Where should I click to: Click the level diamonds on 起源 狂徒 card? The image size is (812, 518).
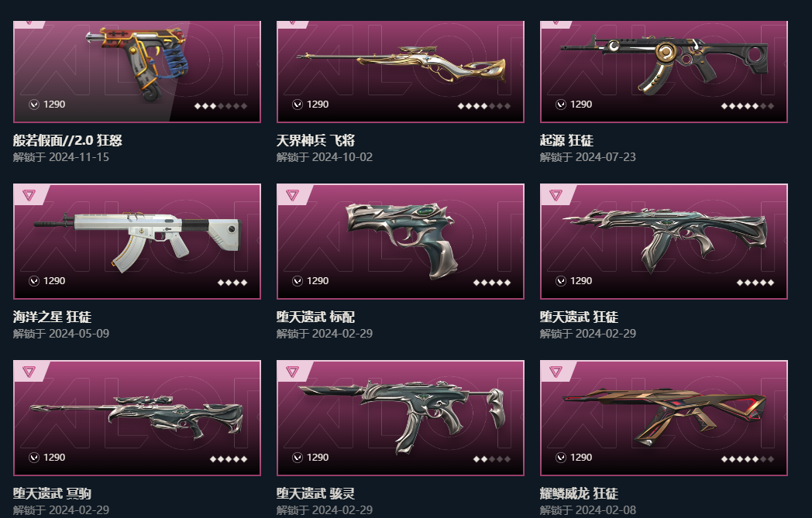[x=748, y=106]
